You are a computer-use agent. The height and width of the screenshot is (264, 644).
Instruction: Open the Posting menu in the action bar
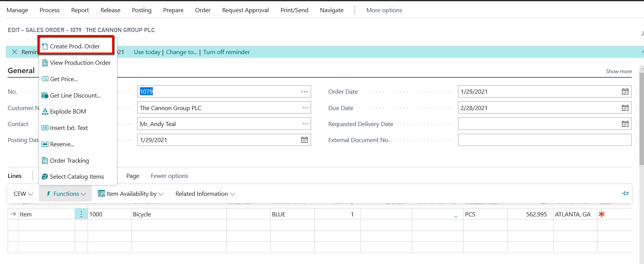pyautogui.click(x=141, y=10)
